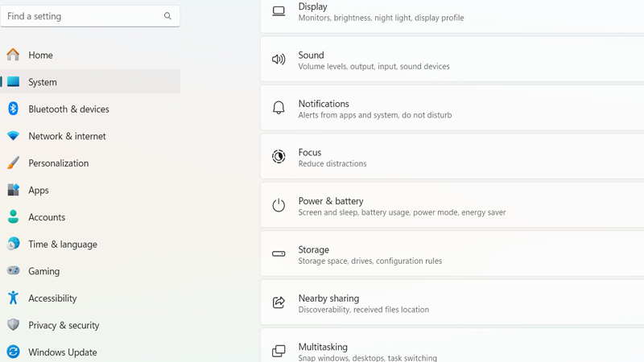The image size is (644, 362).
Task: Click the Personalization paintbrush icon
Action: [x=13, y=163]
